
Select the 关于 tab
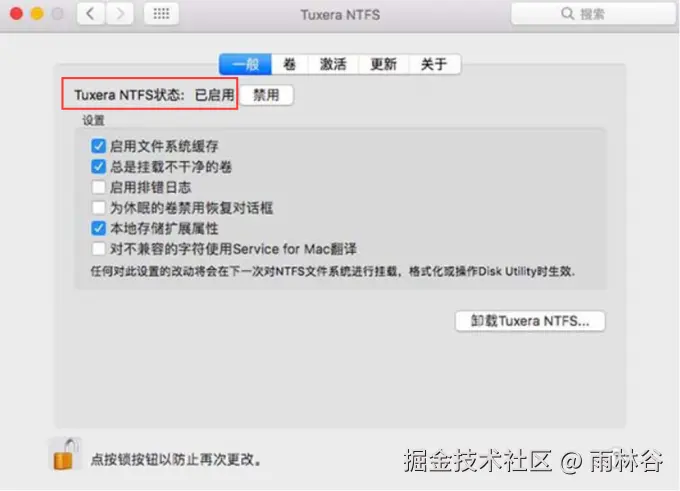[x=434, y=64]
